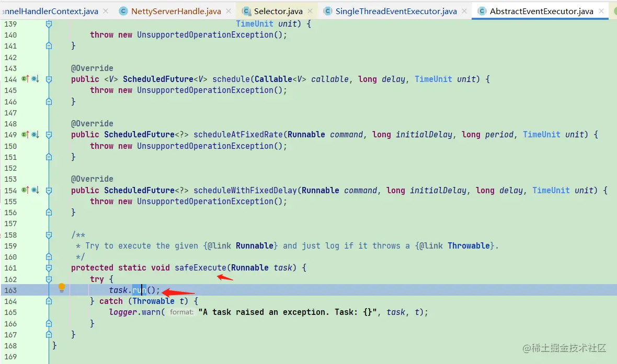The width and height of the screenshot is (617, 364).
Task: Click the scheduleWithFixedDelay method name
Action: 245,190
